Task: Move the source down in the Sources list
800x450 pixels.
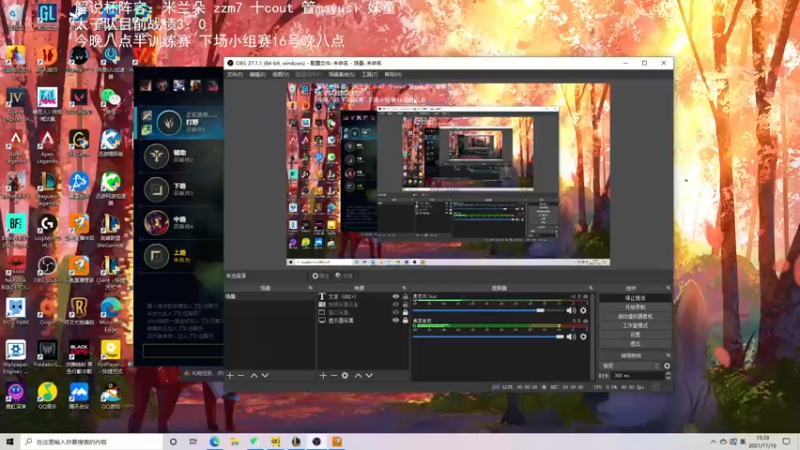Action: [x=369, y=376]
